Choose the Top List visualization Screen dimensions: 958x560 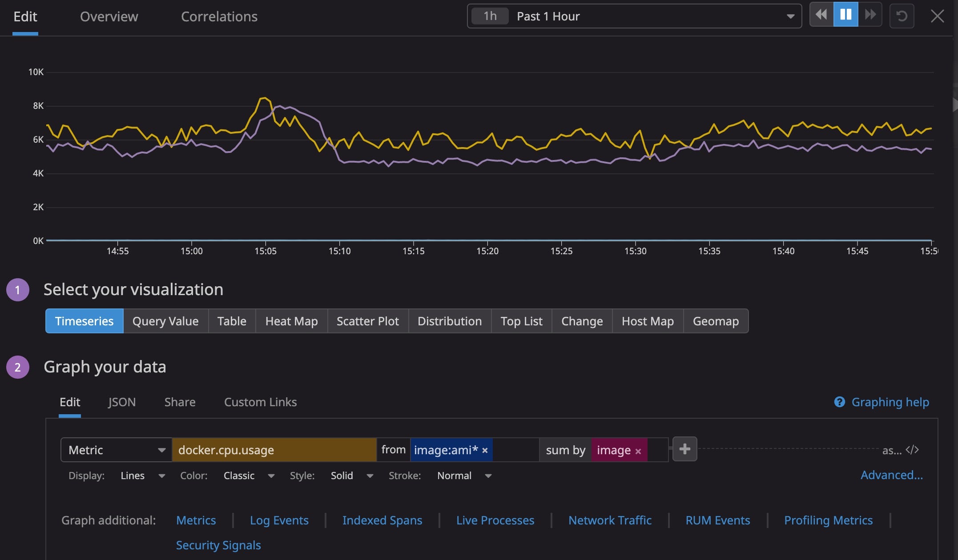tap(521, 321)
